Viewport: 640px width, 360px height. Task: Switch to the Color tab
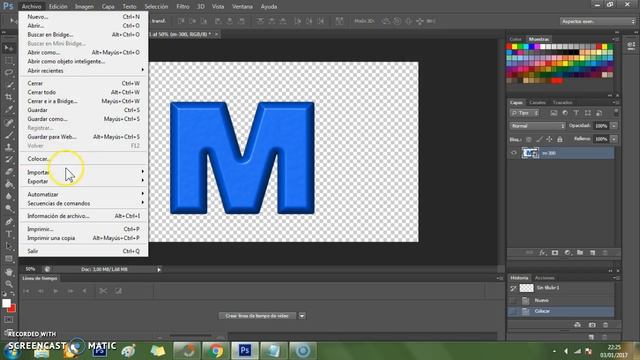click(x=515, y=39)
